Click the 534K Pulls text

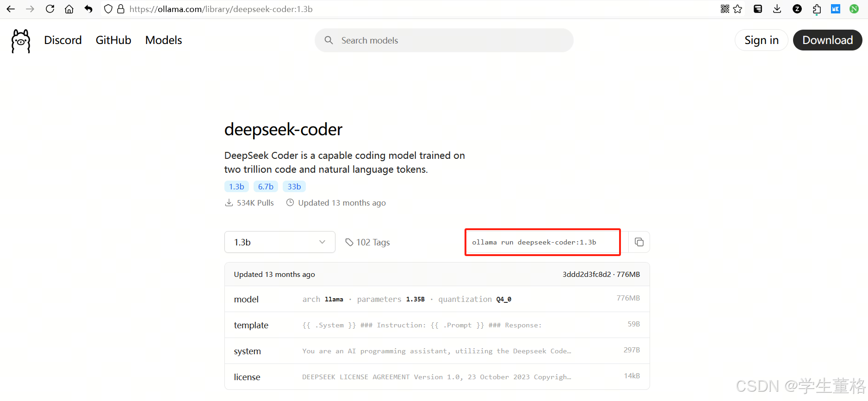coord(255,203)
